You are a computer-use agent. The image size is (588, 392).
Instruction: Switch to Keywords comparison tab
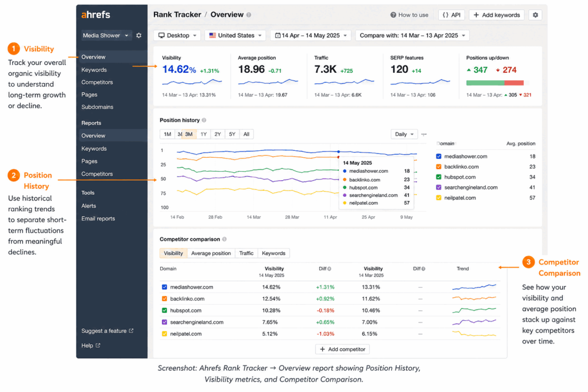point(274,253)
